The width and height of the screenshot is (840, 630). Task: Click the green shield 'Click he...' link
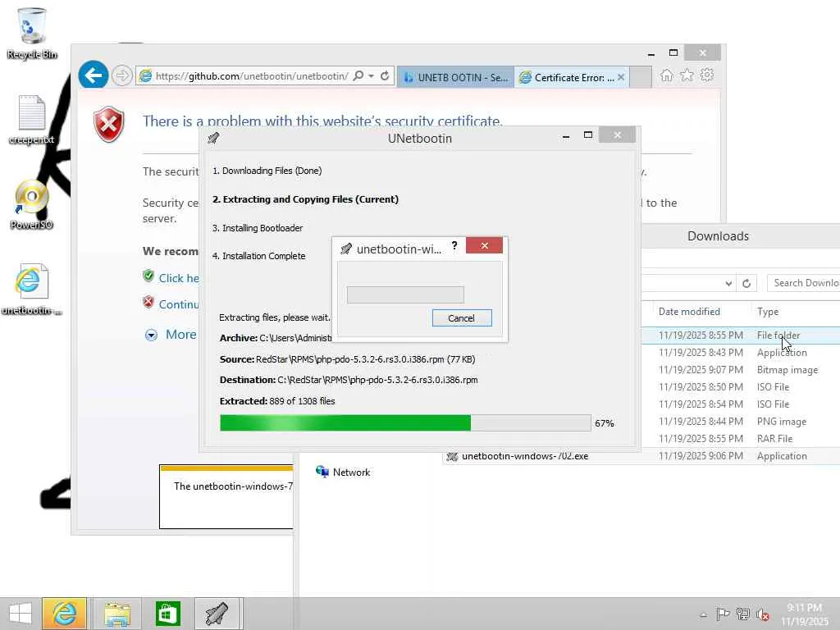[178, 278]
